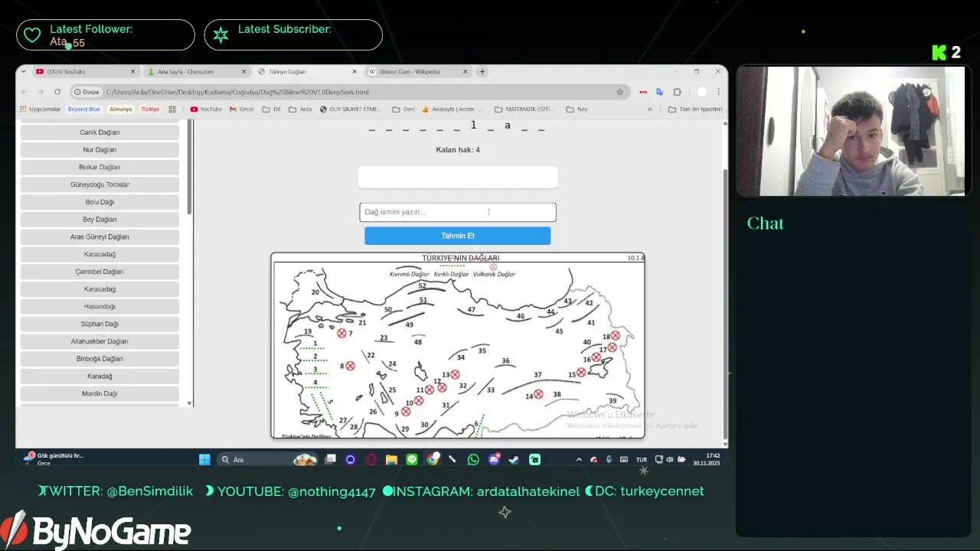Close the Gibson Dam Wikipedia tab
The height and width of the screenshot is (551, 980).
click(465, 72)
